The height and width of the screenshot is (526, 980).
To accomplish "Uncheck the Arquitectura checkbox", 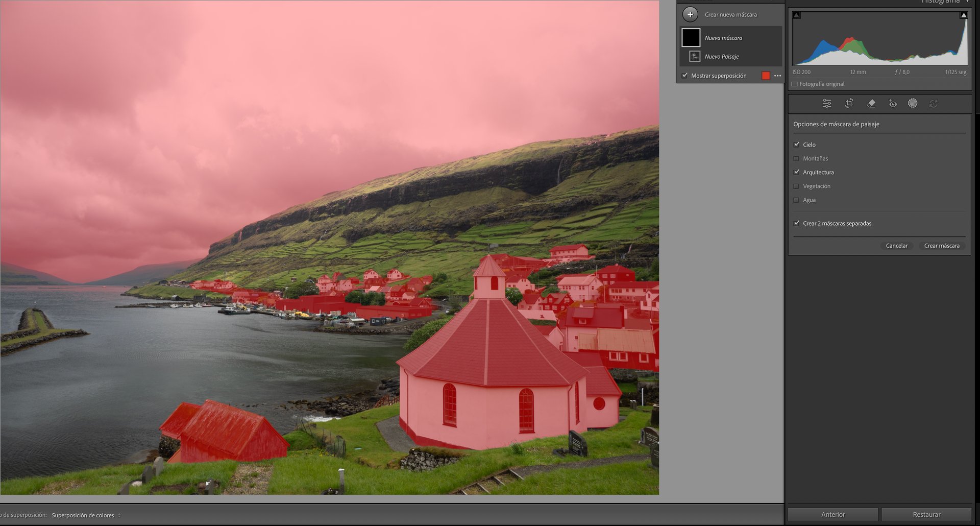I will coord(797,172).
